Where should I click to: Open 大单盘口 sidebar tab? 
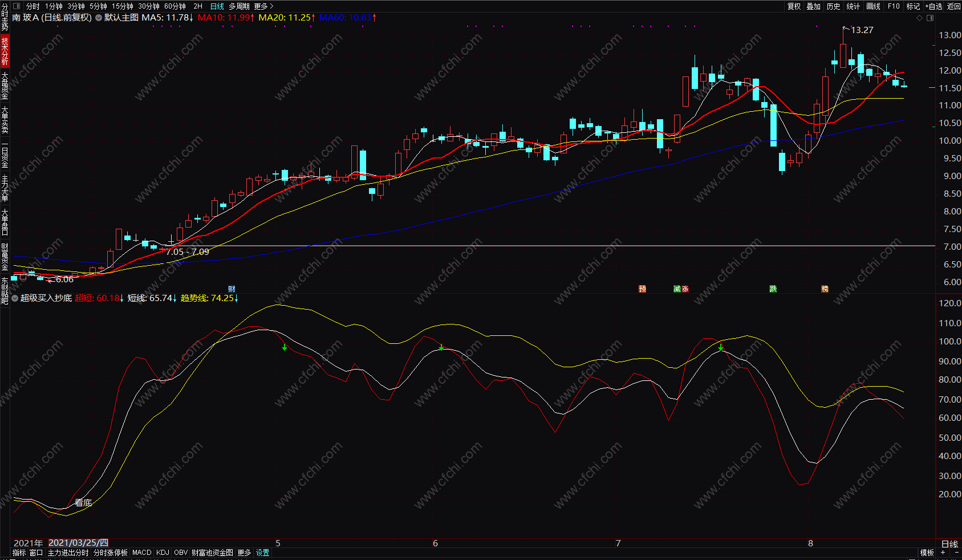[5, 223]
